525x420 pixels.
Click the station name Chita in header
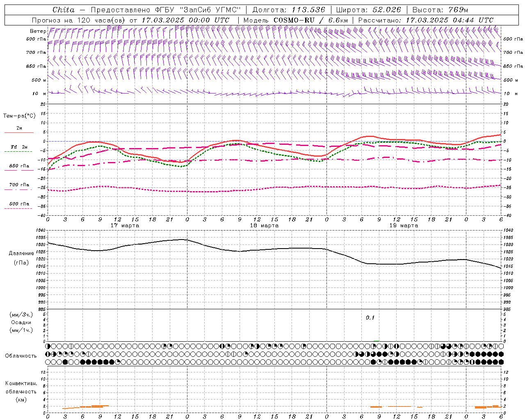(64, 10)
